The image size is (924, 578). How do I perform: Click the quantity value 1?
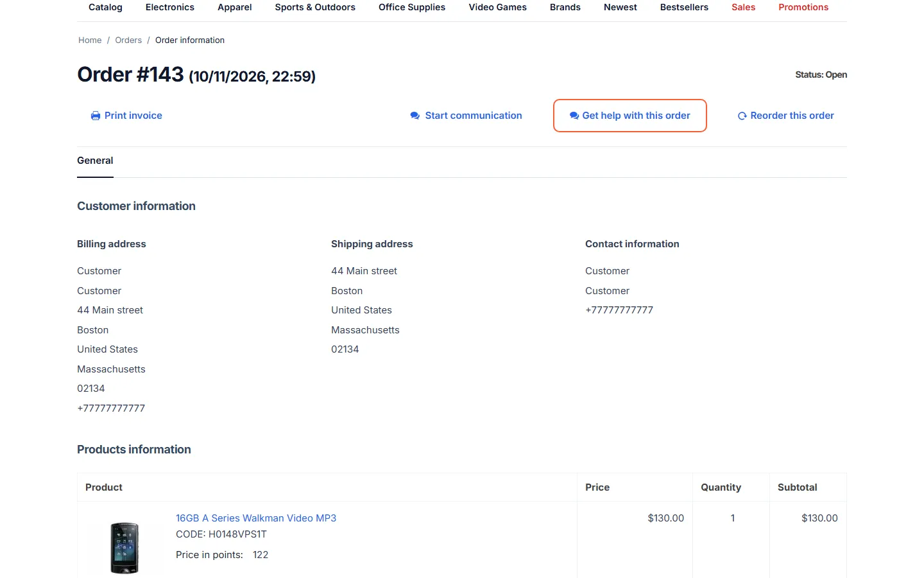point(732,518)
